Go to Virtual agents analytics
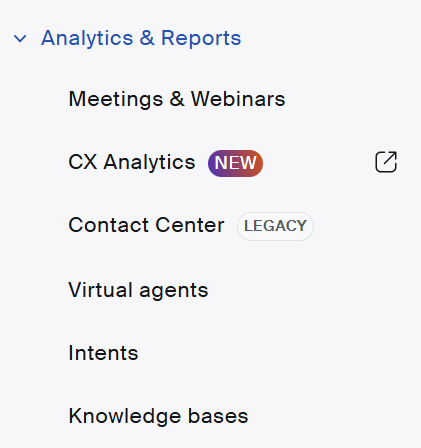The width and height of the screenshot is (421, 448). pos(138,290)
